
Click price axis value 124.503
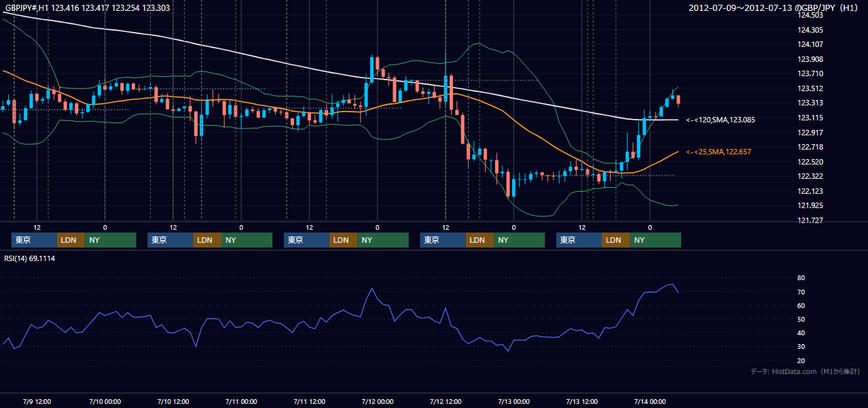[810, 15]
